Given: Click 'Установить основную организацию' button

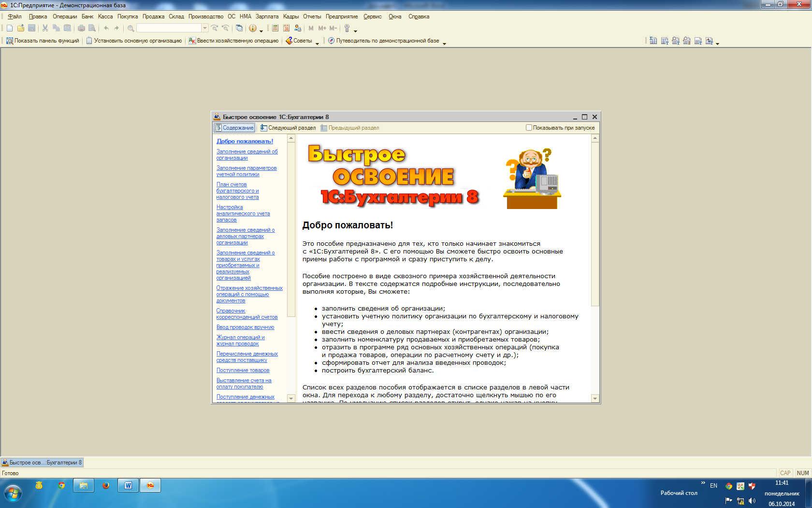Looking at the screenshot, I should pyautogui.click(x=134, y=41).
